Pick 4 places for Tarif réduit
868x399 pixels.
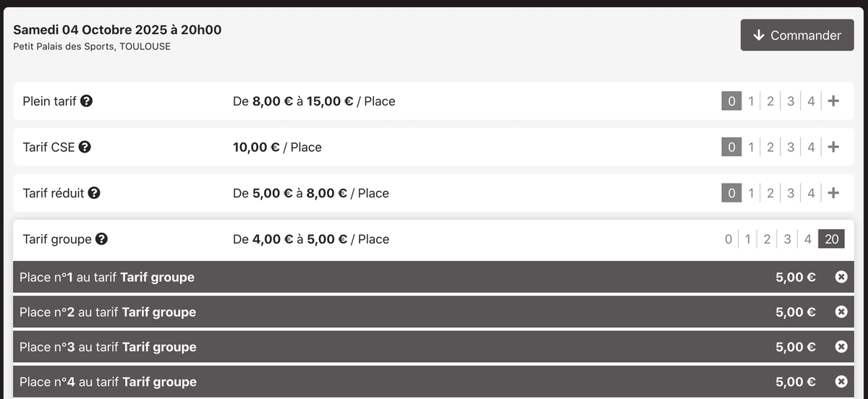[x=811, y=193]
